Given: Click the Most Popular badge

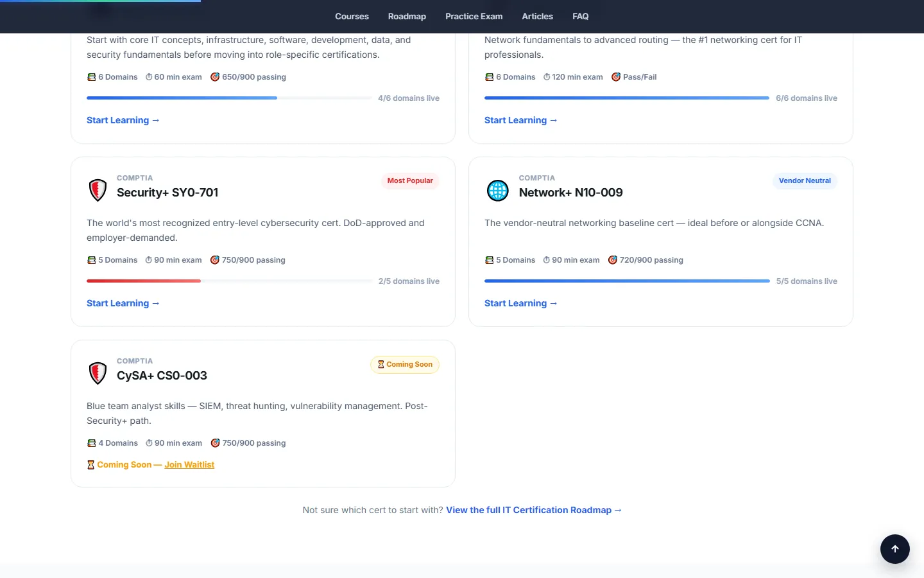Looking at the screenshot, I should (410, 181).
